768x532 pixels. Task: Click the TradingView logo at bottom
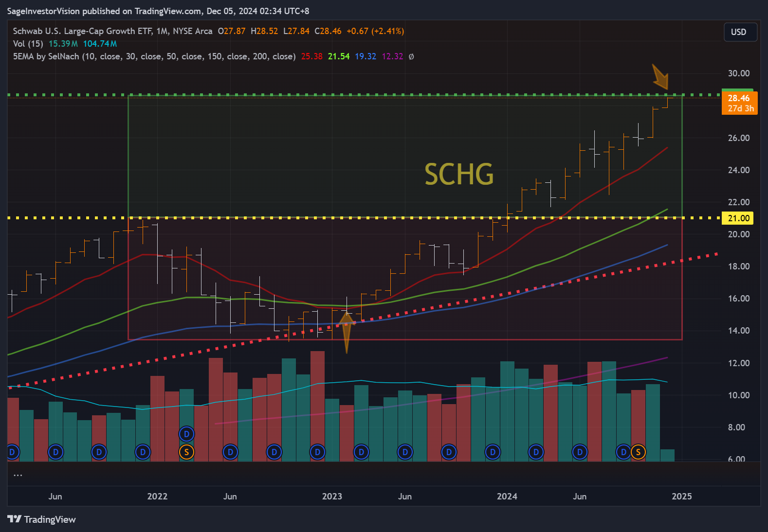coord(42,519)
